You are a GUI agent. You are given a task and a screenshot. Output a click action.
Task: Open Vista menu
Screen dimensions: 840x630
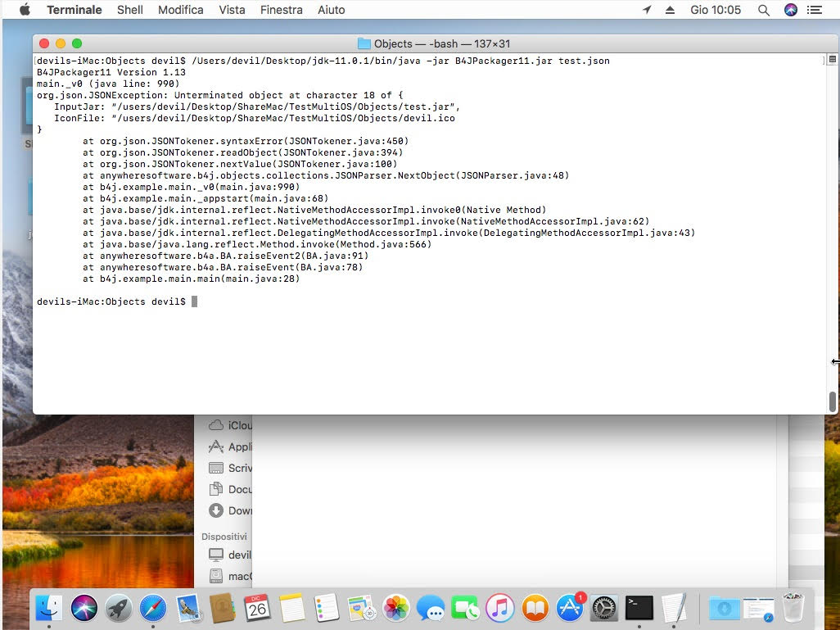[x=232, y=10]
